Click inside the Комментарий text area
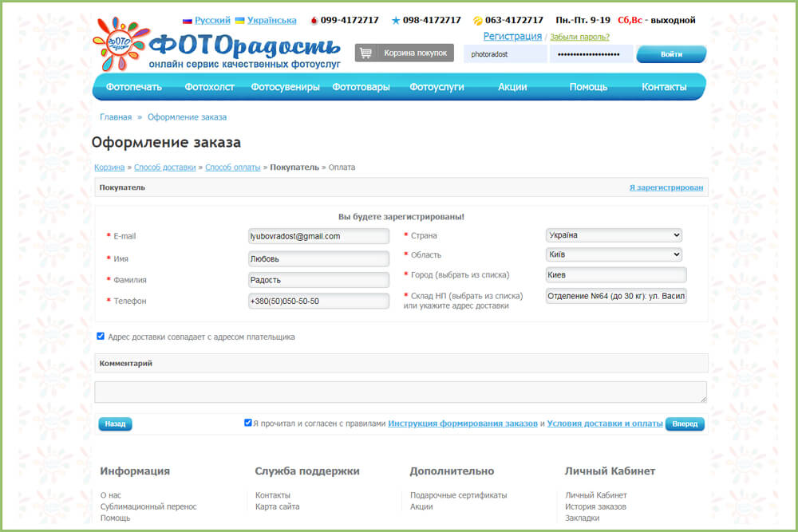The height and width of the screenshot is (532, 798). [x=399, y=391]
